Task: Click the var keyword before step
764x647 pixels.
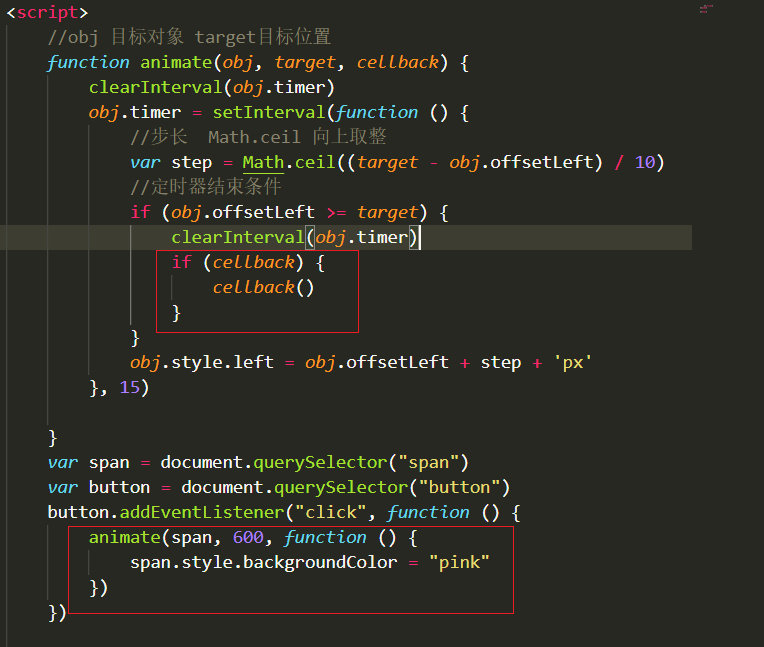Action: point(145,162)
